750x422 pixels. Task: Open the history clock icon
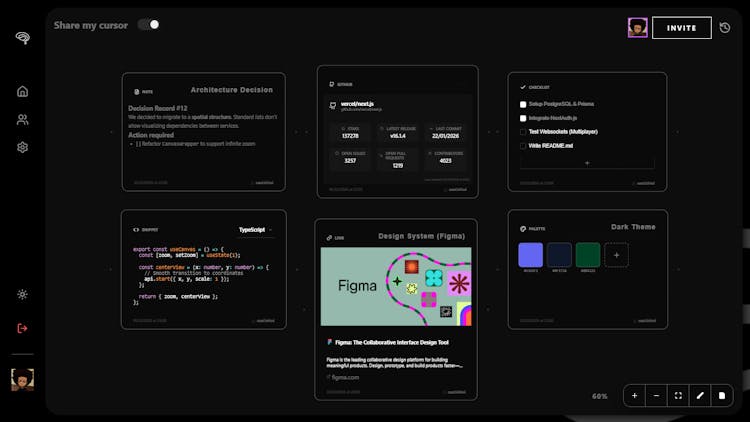point(725,28)
